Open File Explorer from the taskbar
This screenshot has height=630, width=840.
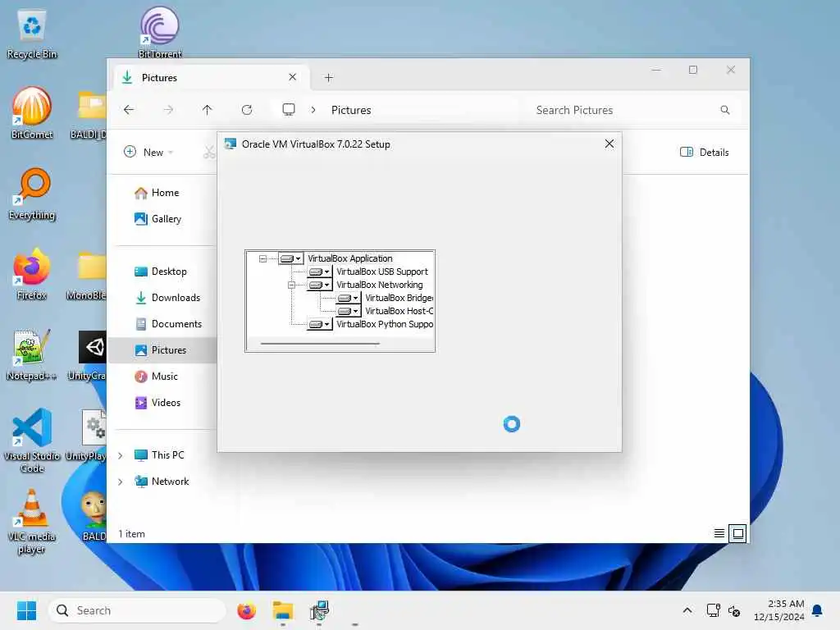(283, 610)
